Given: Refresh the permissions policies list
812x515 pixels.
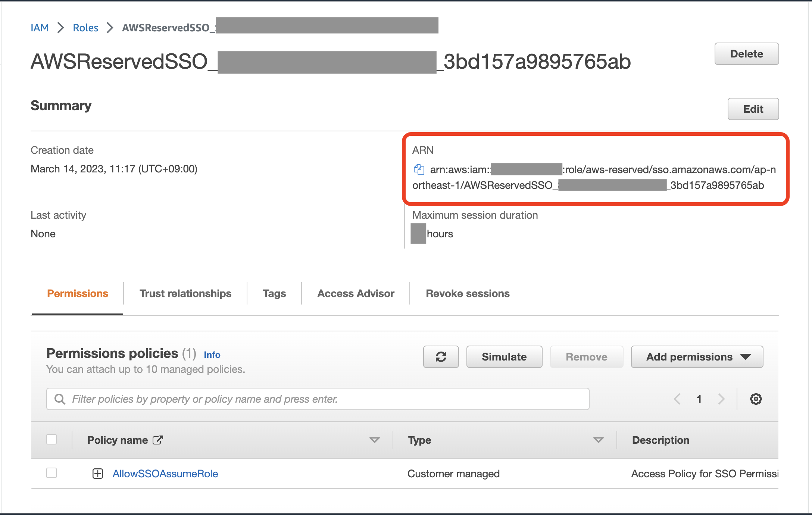Looking at the screenshot, I should [x=441, y=357].
